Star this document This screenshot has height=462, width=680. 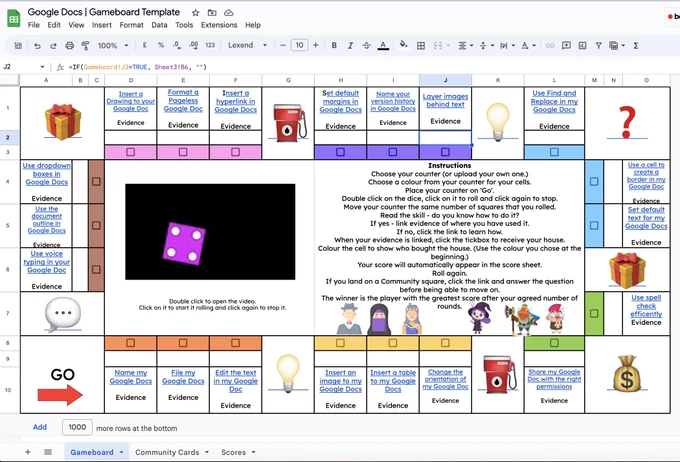click(196, 13)
